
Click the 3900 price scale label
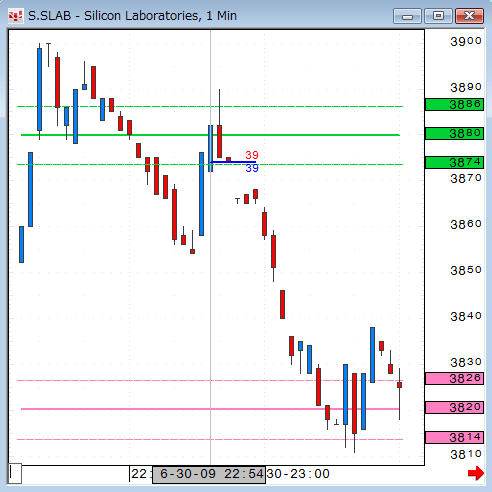pyautogui.click(x=466, y=42)
